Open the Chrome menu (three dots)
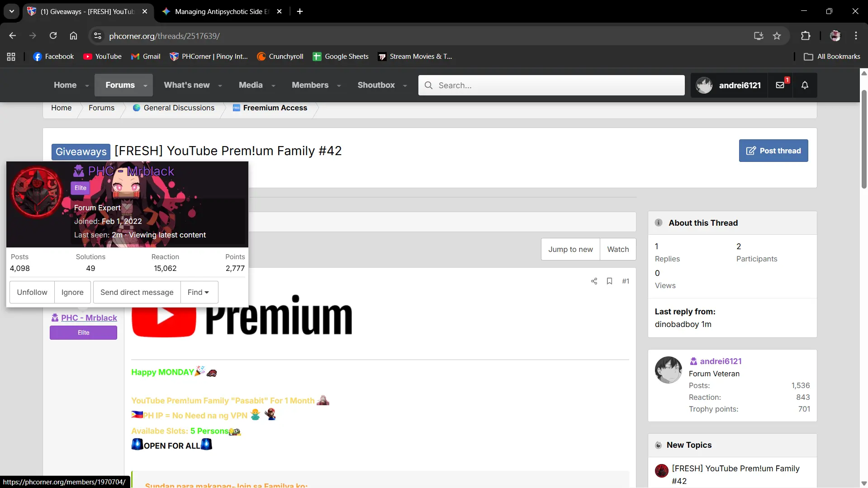The width and height of the screenshot is (868, 488). coord(856,36)
